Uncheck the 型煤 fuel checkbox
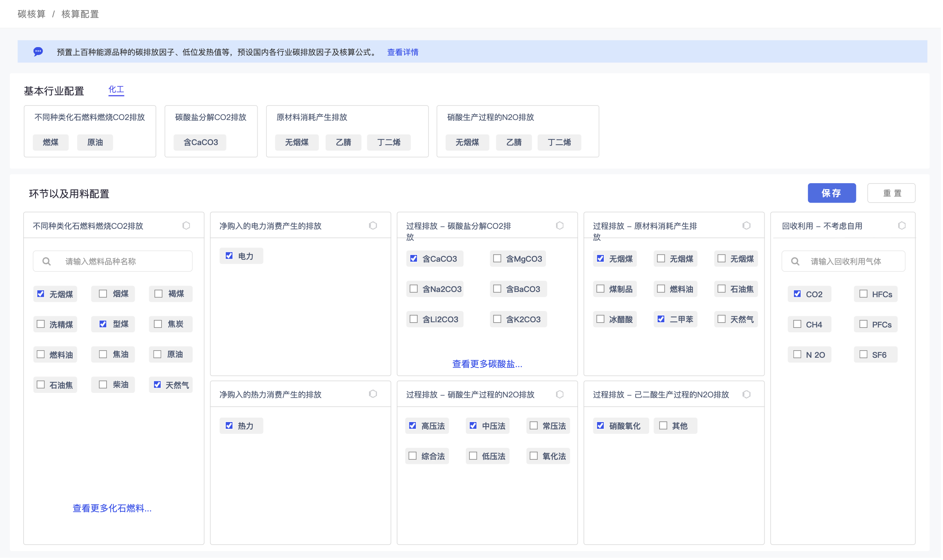 pyautogui.click(x=103, y=324)
